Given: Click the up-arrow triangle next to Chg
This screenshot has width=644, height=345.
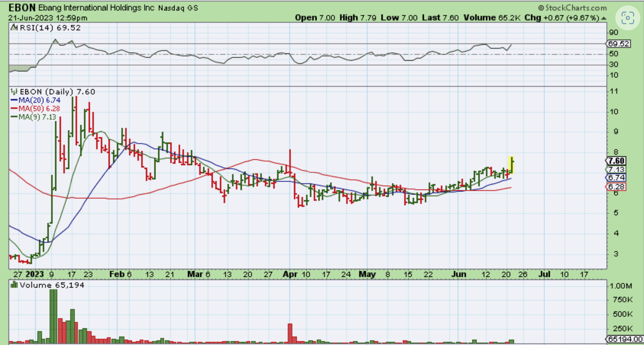Looking at the screenshot, I should [x=604, y=18].
